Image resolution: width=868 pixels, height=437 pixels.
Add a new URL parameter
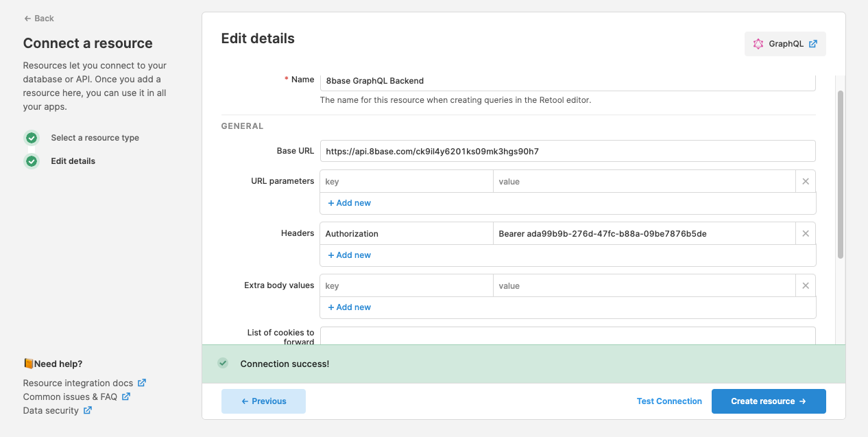pyautogui.click(x=349, y=202)
